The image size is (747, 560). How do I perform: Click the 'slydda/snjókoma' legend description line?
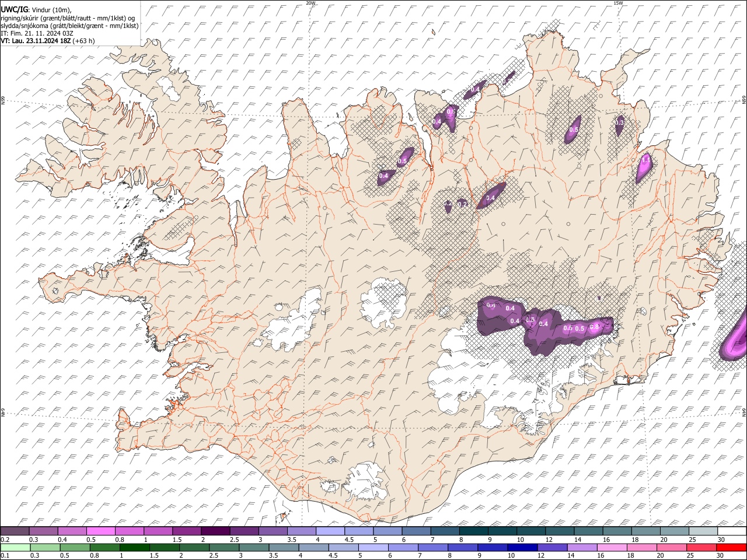point(70,26)
